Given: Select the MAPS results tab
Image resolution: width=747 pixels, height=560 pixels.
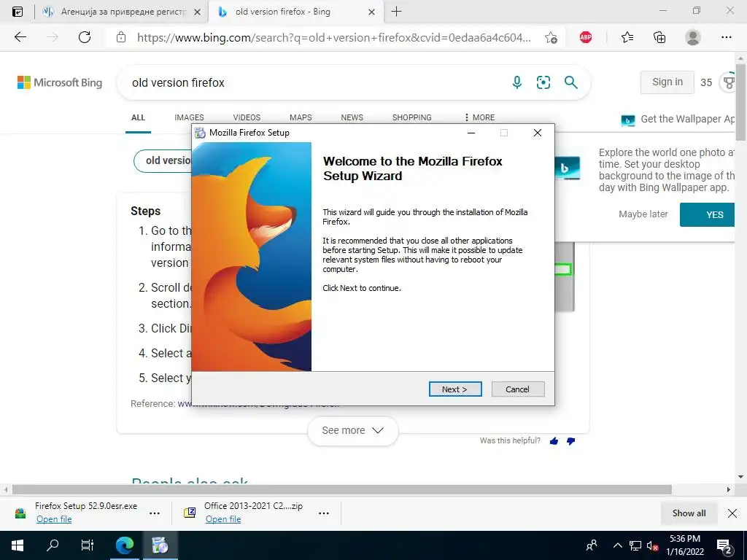Looking at the screenshot, I should (301, 117).
